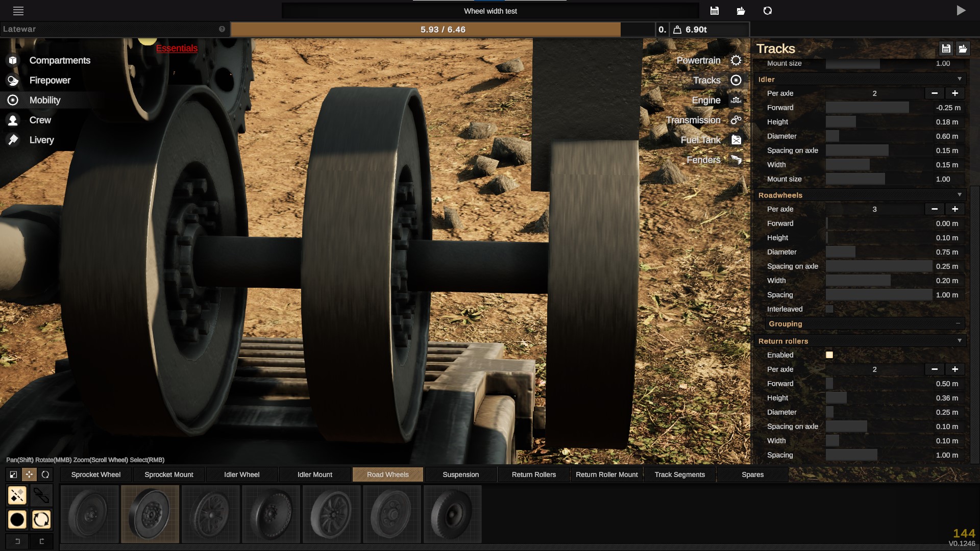Open the Powertrain settings gear icon
980x551 pixels.
(x=736, y=60)
